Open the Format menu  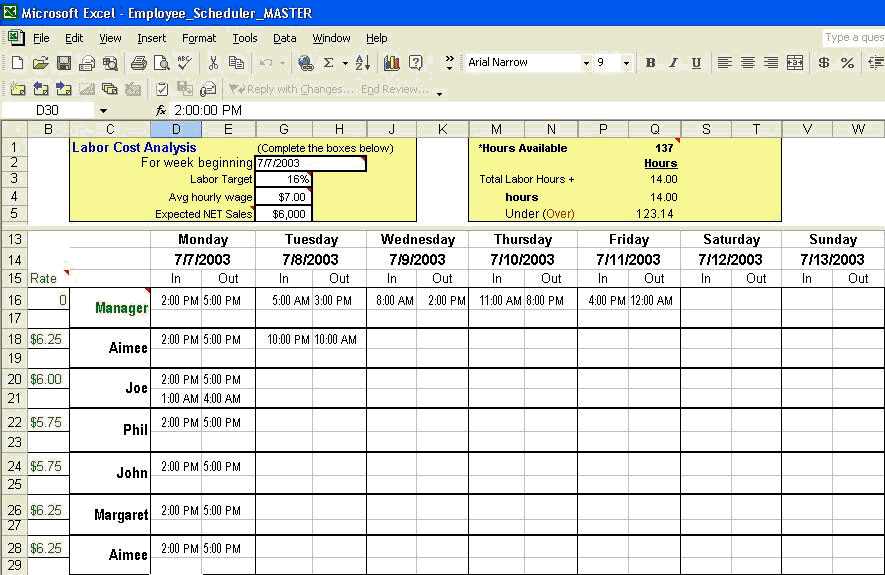click(199, 38)
